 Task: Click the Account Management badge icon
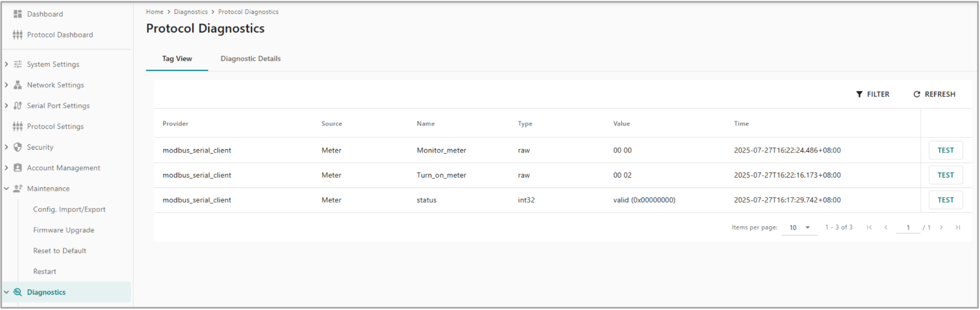click(x=18, y=168)
